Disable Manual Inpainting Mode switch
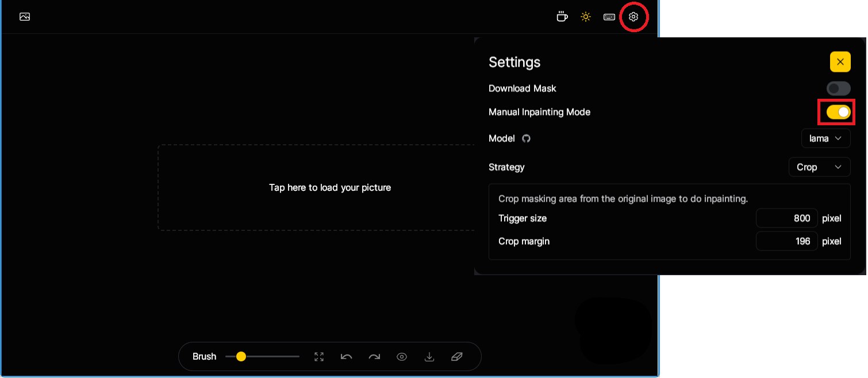The width and height of the screenshot is (868, 378). point(838,112)
